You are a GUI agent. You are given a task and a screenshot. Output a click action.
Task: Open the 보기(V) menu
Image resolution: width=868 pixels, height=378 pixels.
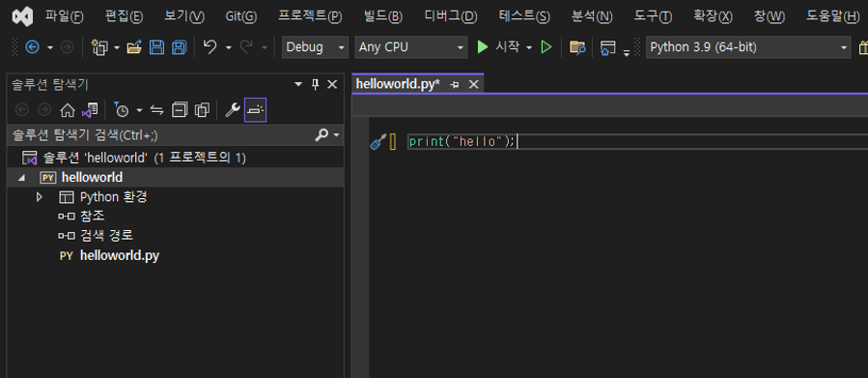[x=183, y=16]
